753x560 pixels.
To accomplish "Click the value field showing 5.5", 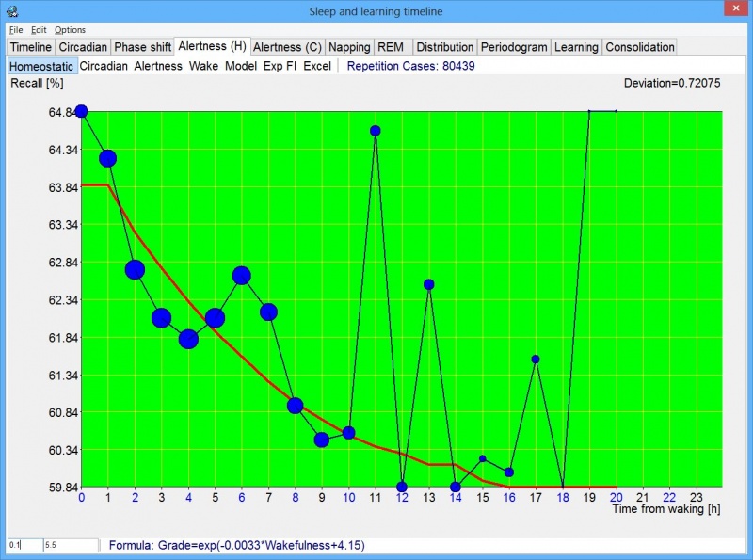I will tap(71, 544).
